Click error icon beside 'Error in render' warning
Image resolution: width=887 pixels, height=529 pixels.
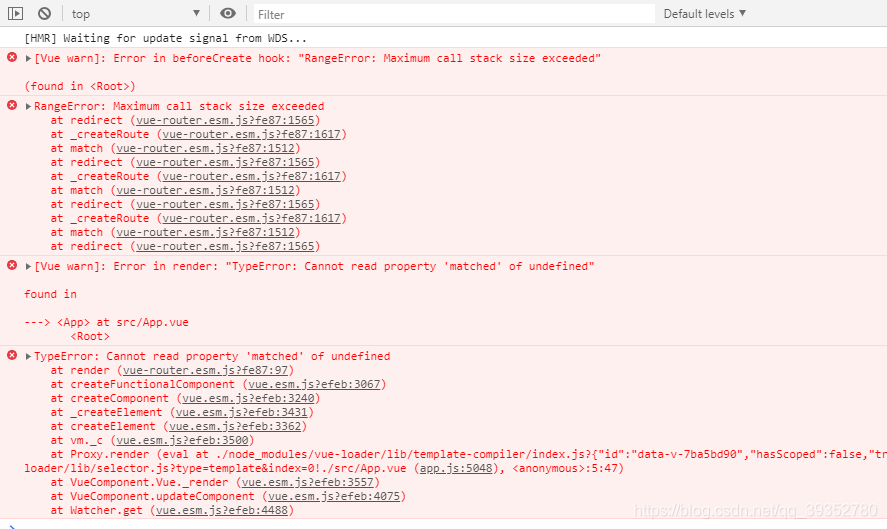coord(12,265)
